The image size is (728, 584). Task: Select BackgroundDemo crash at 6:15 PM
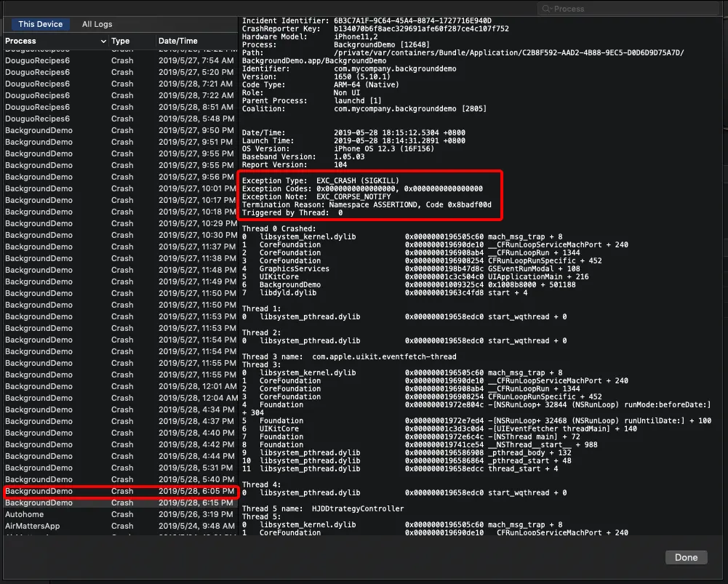click(x=121, y=503)
